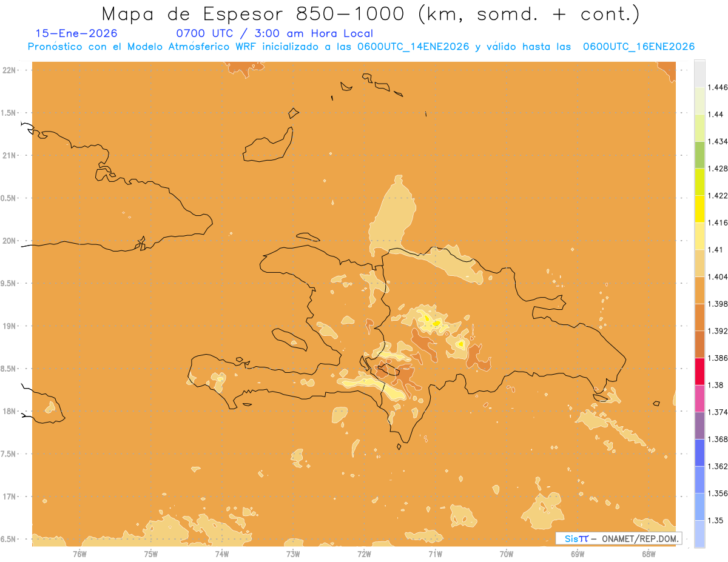Viewport: 728px width, 562px height.
Task: Click the "69W" longitude axis label
Action: pos(578,554)
